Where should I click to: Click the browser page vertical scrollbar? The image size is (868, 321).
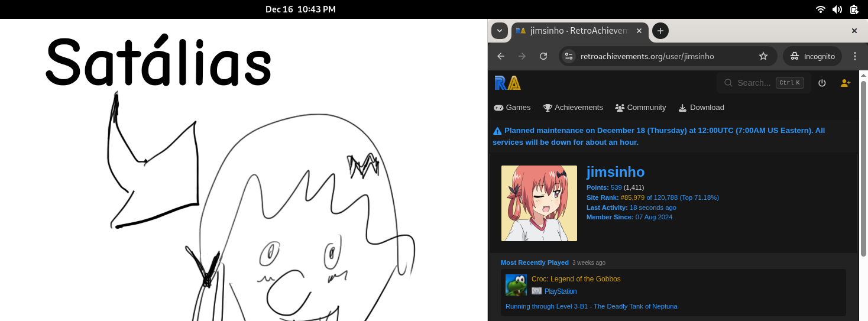(863, 168)
